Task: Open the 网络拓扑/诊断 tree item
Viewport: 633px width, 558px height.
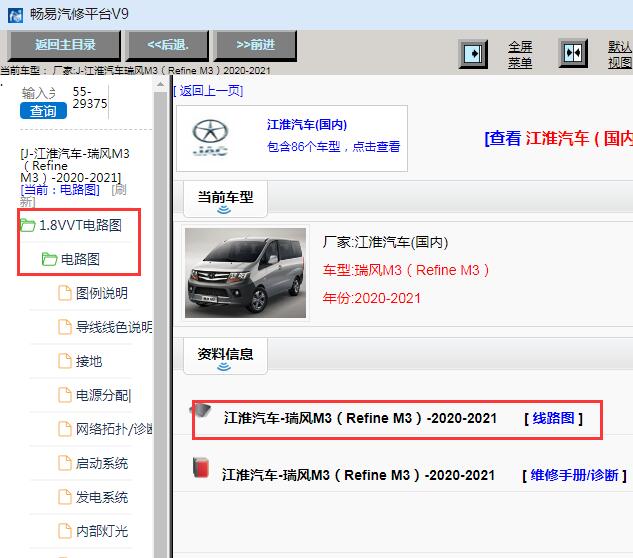Action: pos(114,429)
